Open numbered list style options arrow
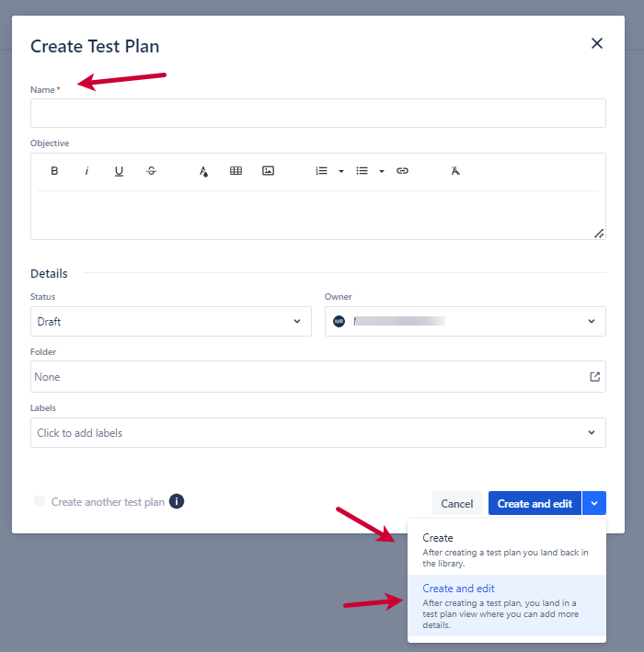 (341, 171)
